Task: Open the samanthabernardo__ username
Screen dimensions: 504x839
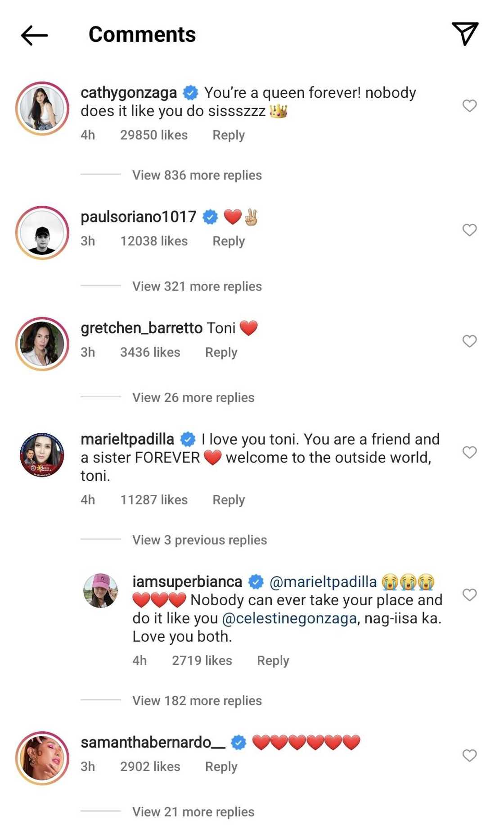Action: pos(153,742)
